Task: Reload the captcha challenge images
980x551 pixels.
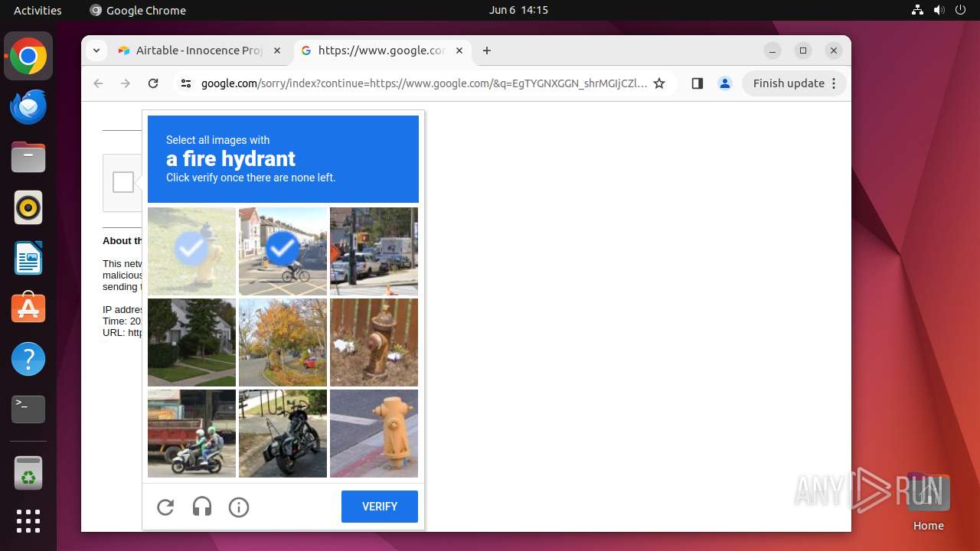Action: click(165, 507)
